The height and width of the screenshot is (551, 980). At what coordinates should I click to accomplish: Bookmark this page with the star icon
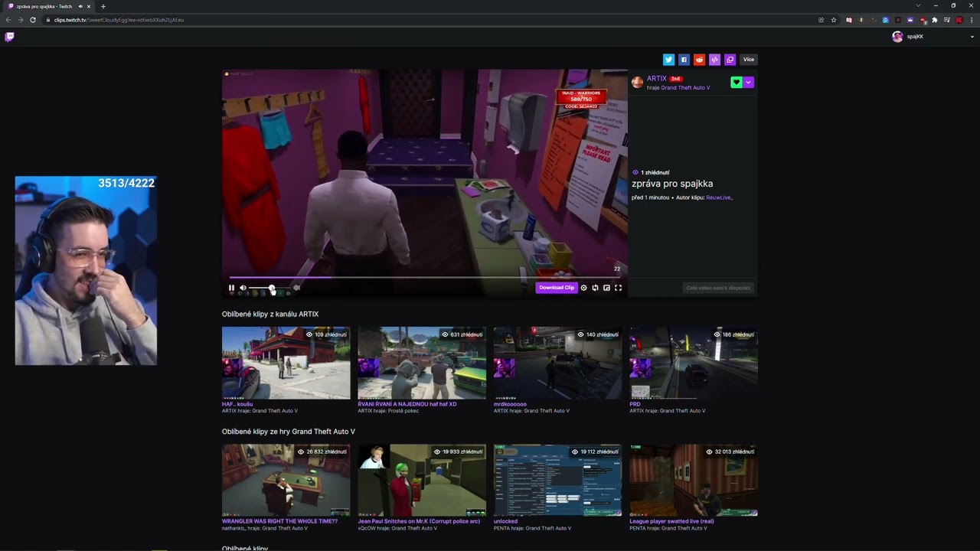pyautogui.click(x=834, y=20)
